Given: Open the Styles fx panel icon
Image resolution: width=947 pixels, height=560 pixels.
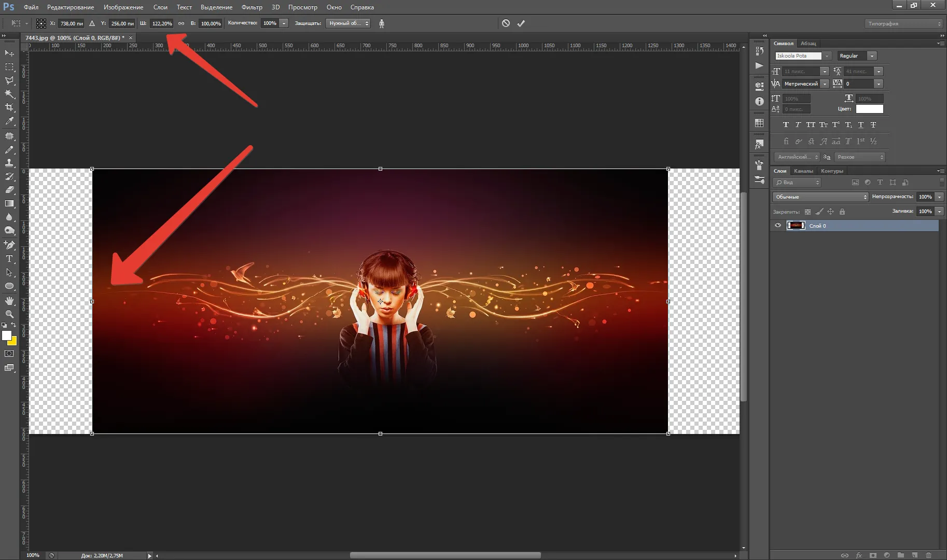Looking at the screenshot, I should point(759,145).
